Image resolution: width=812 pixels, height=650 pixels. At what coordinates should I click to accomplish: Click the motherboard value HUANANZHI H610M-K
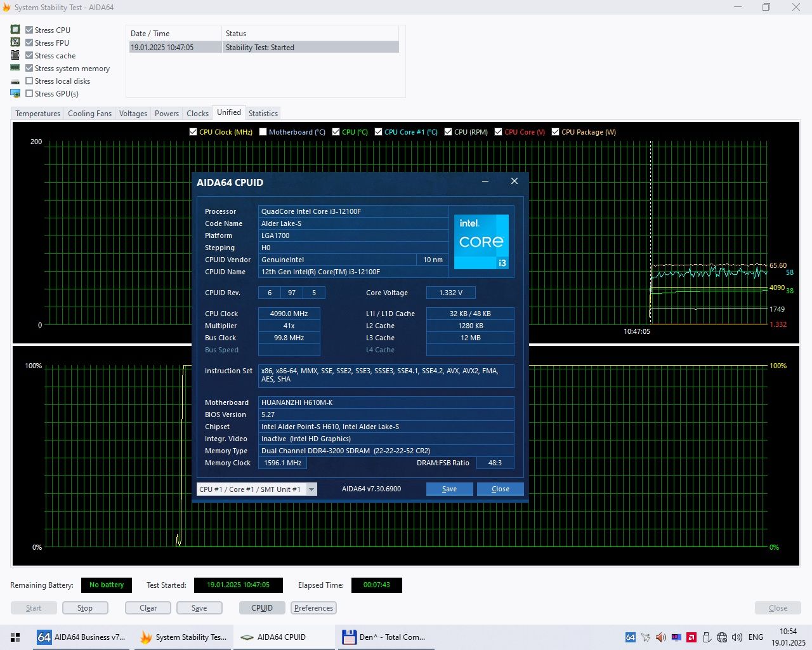386,402
